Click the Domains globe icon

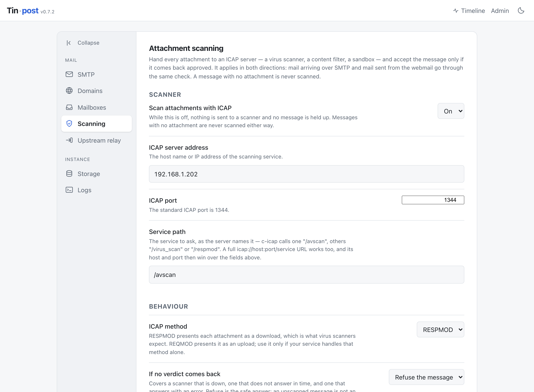[69, 91]
